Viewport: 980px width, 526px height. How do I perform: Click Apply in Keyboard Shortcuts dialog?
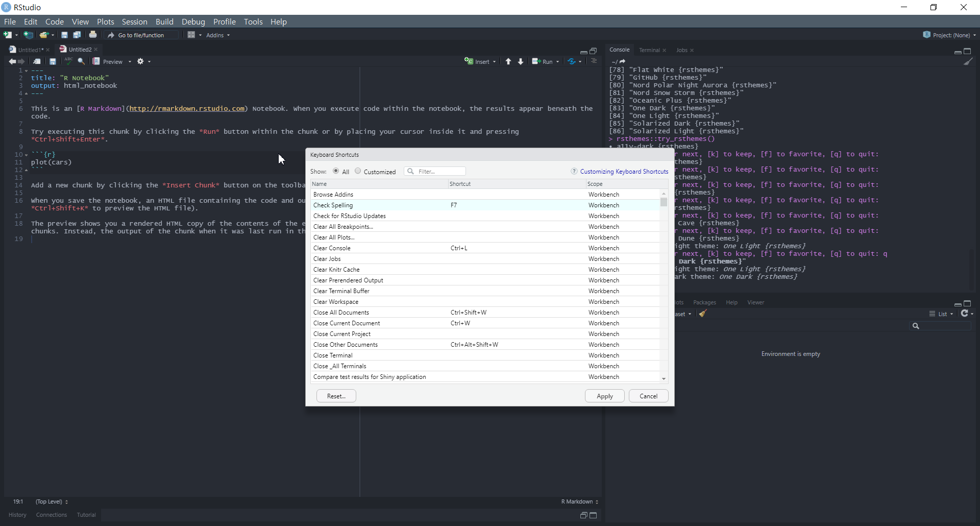[605, 396]
